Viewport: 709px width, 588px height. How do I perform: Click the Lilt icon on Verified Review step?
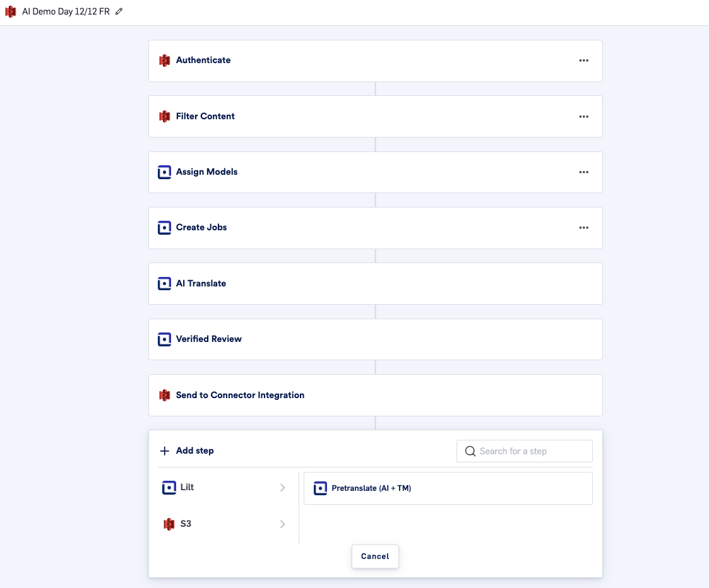[165, 339]
